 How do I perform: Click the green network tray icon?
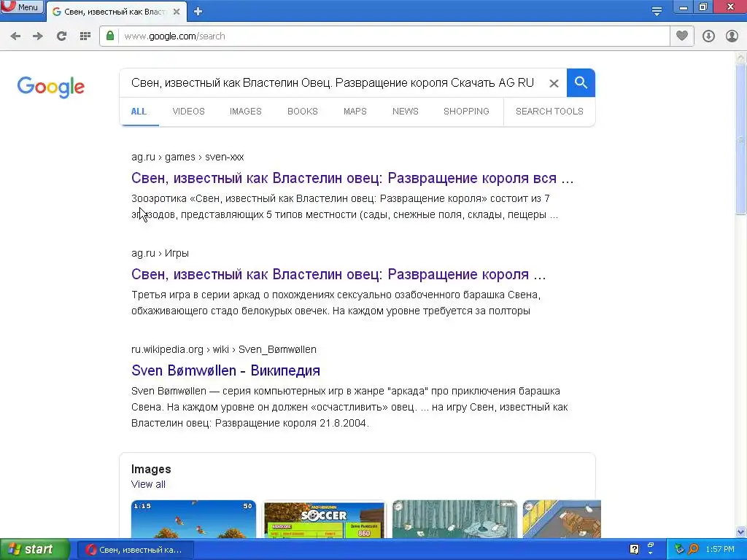(x=679, y=549)
